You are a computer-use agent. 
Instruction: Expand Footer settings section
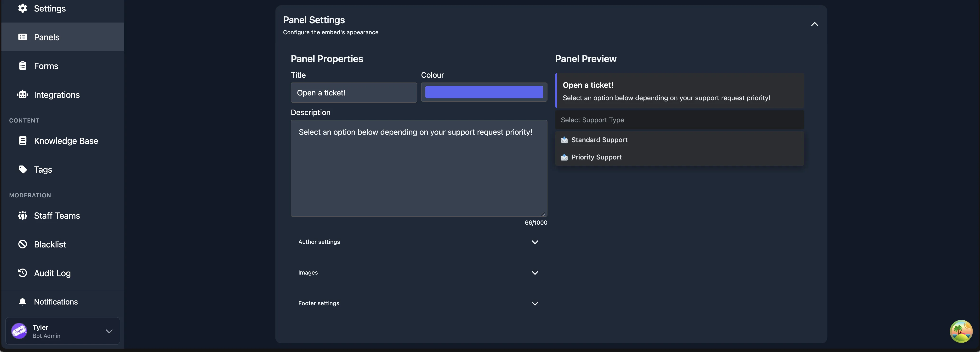click(x=418, y=303)
